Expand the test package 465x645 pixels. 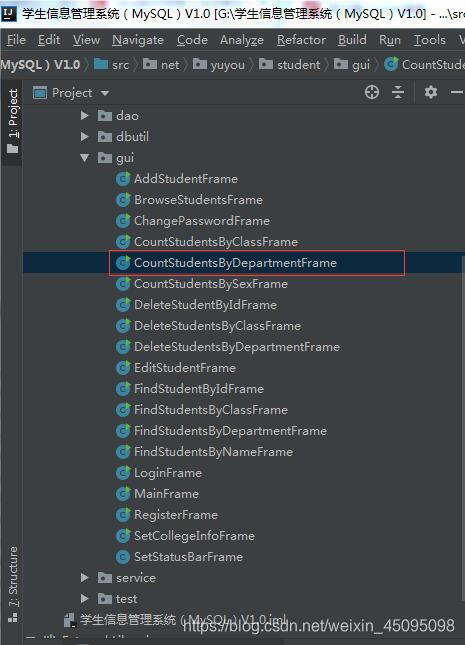click(85, 599)
